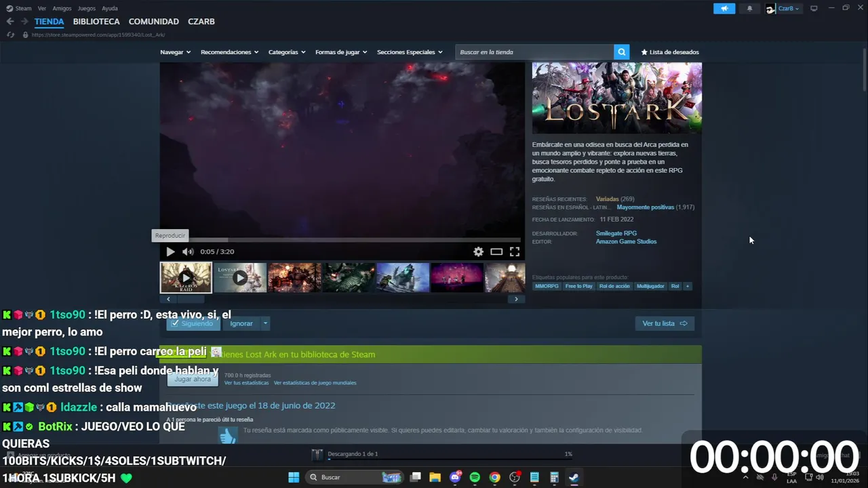
Task: Open Discord from the taskbar
Action: pyautogui.click(x=455, y=477)
